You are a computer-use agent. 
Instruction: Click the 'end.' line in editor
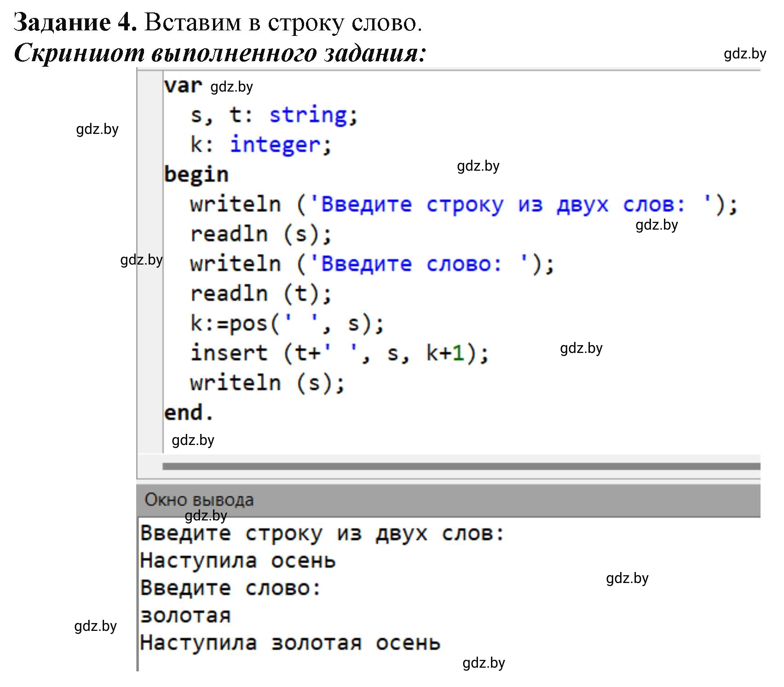[x=189, y=413]
